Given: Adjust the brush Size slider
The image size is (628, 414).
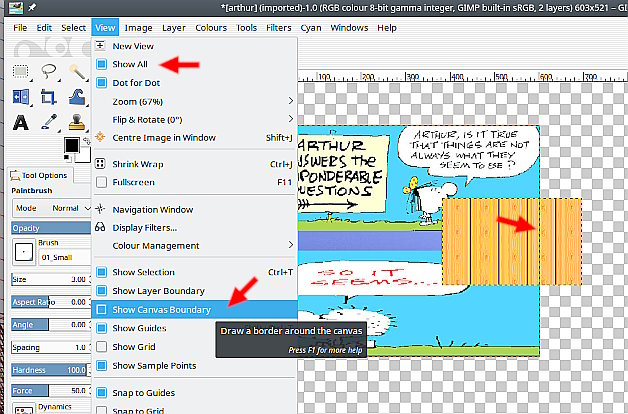Looking at the screenshot, I should [51, 279].
